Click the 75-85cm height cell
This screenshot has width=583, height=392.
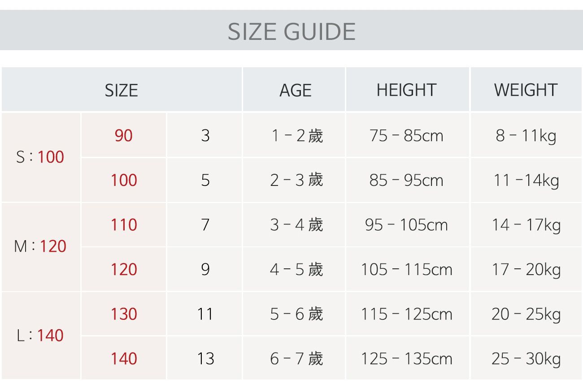click(406, 135)
